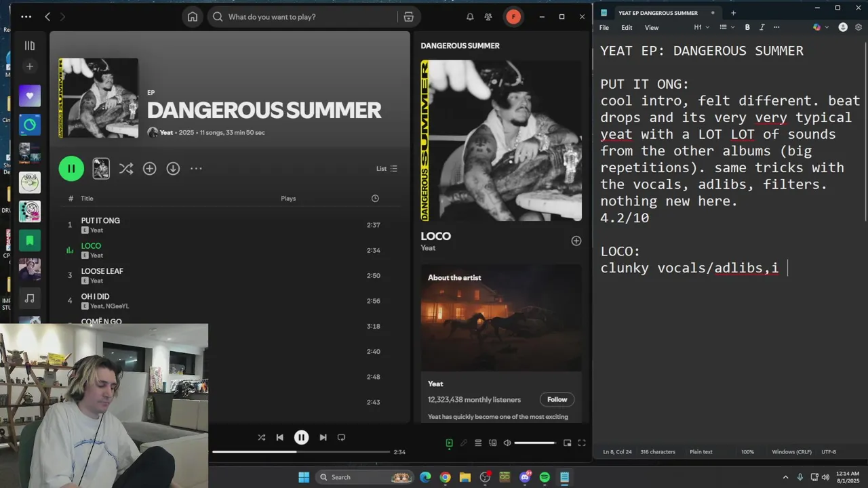Open the Browse icon in Spotify search bar
Viewport: 868px width, 488px height.
coord(408,17)
